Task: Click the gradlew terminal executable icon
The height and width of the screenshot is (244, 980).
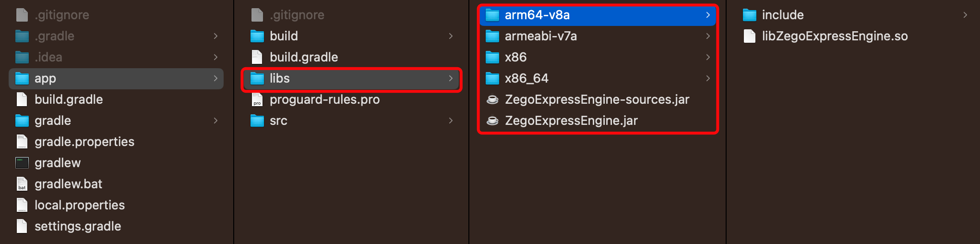Action: (x=22, y=163)
